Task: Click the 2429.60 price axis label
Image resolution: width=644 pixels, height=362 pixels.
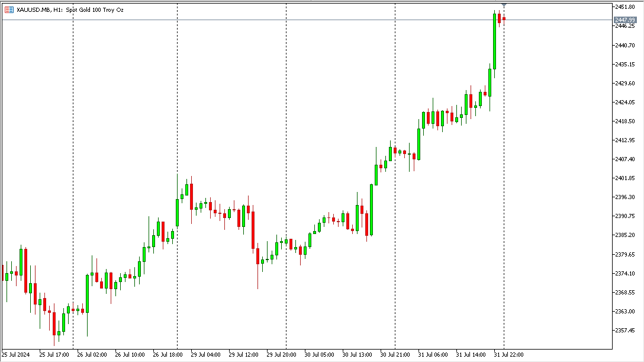Action: click(x=624, y=83)
